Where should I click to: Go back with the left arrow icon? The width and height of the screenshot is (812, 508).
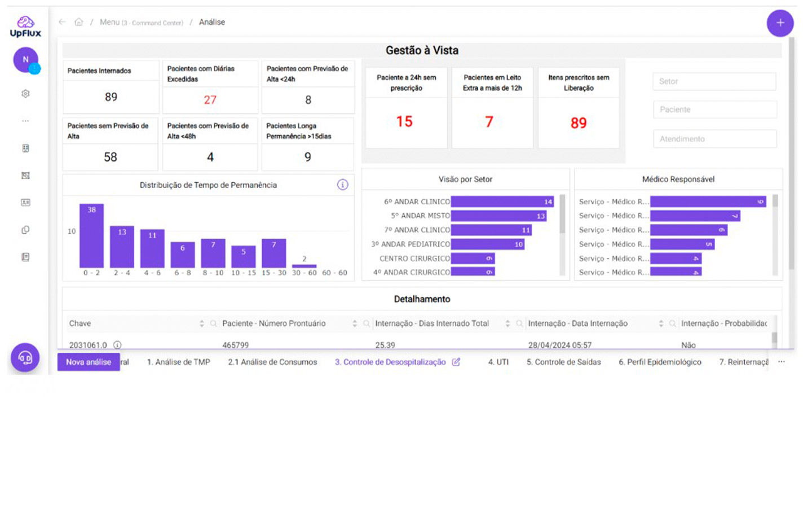(62, 22)
